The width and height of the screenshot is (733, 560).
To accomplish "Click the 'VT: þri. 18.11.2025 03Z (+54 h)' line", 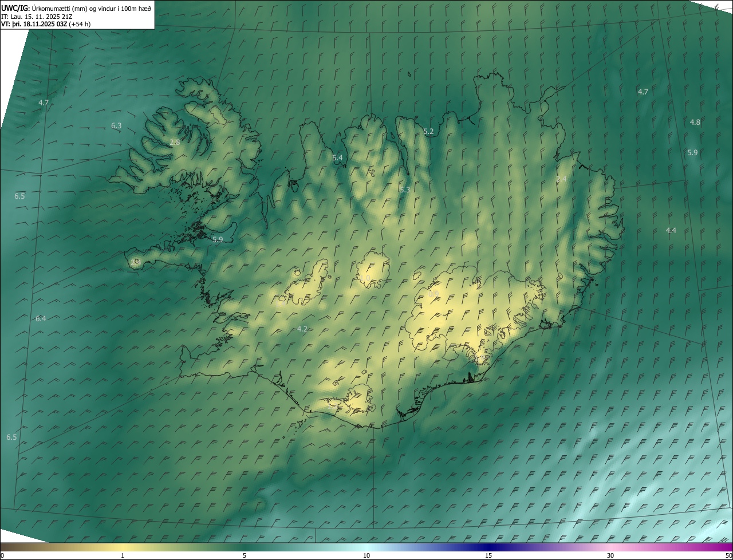I will coord(46,24).
